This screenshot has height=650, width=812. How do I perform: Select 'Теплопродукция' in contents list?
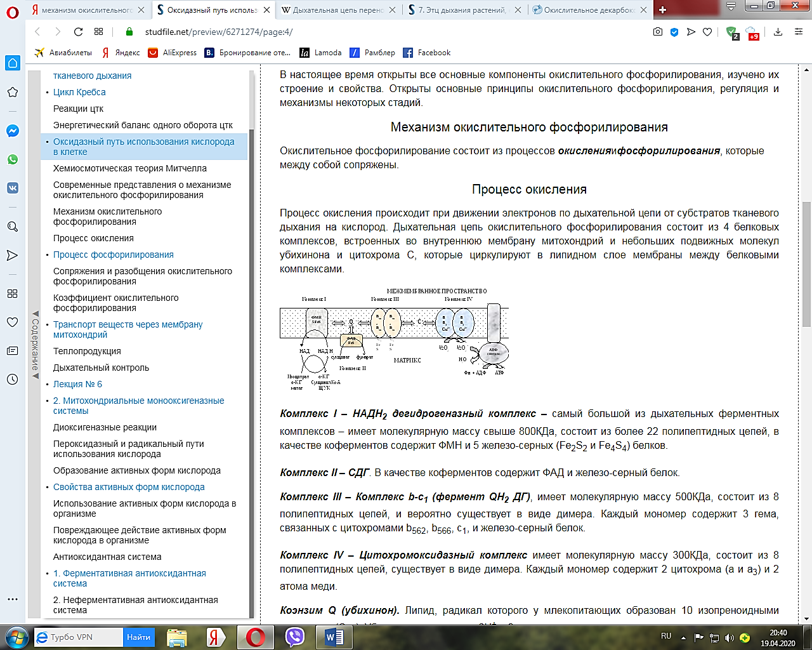point(87,351)
